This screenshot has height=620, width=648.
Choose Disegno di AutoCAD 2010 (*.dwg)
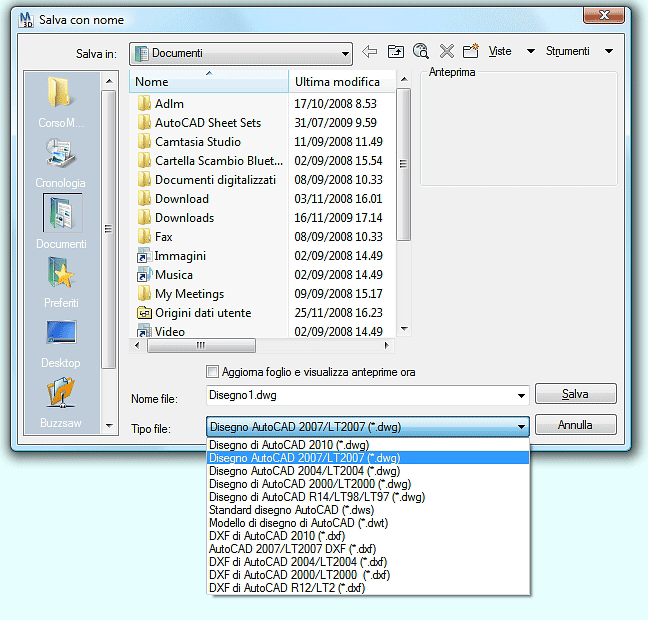368,445
